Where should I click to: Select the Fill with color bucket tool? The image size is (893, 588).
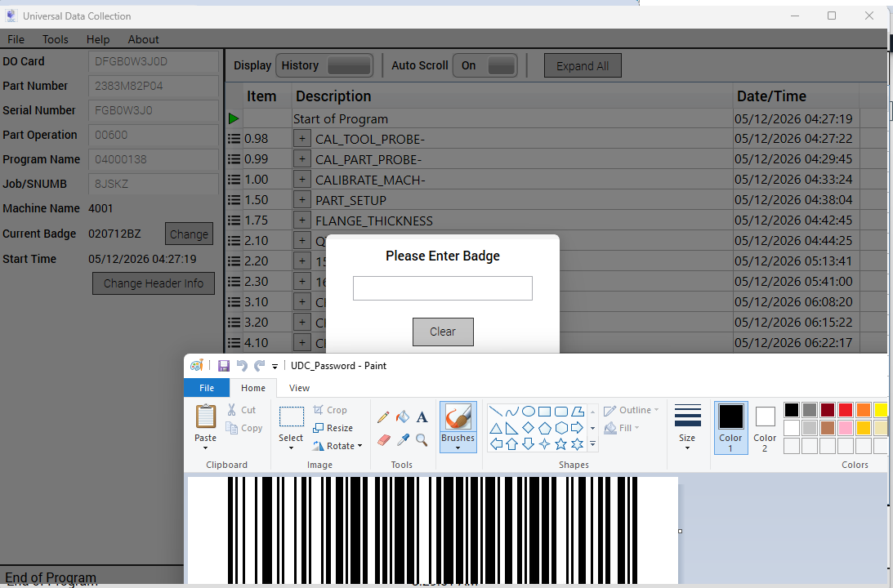(403, 417)
